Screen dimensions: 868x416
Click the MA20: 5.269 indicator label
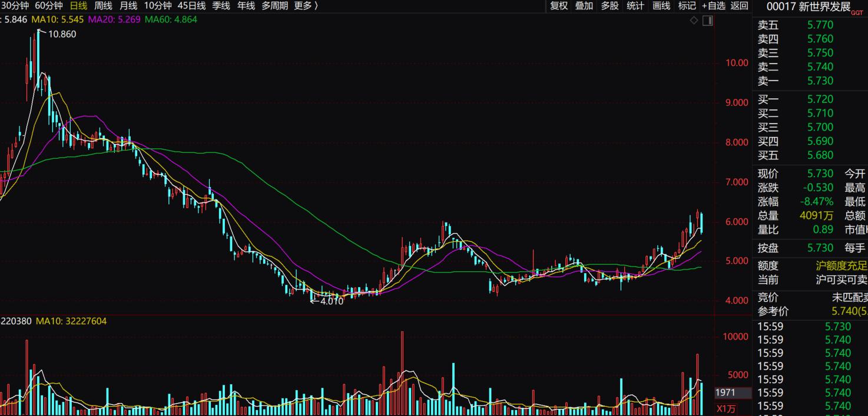click(x=114, y=19)
